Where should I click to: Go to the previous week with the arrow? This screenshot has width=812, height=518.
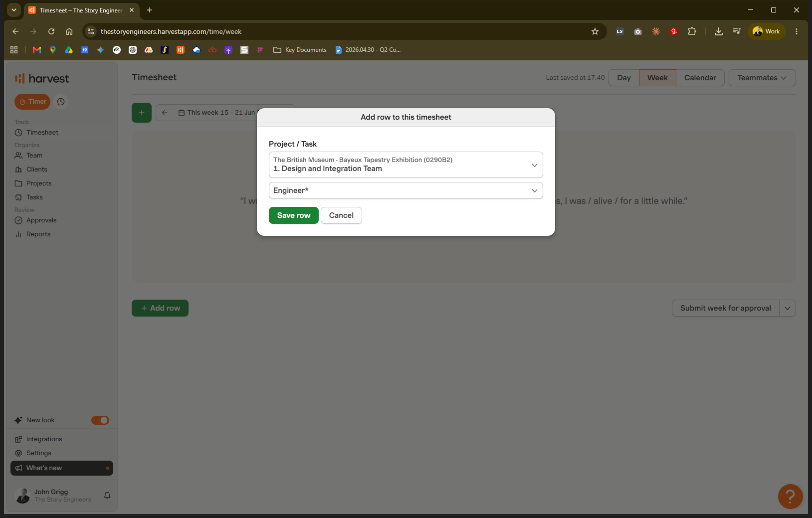165,113
